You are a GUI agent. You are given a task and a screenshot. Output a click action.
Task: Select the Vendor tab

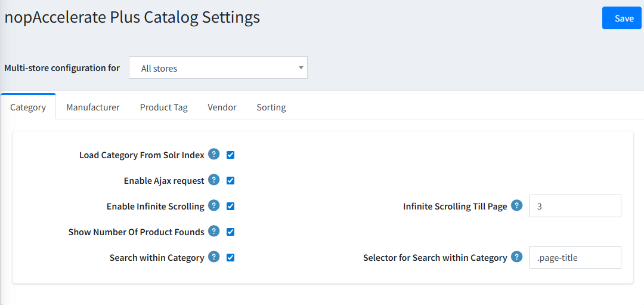(x=222, y=107)
